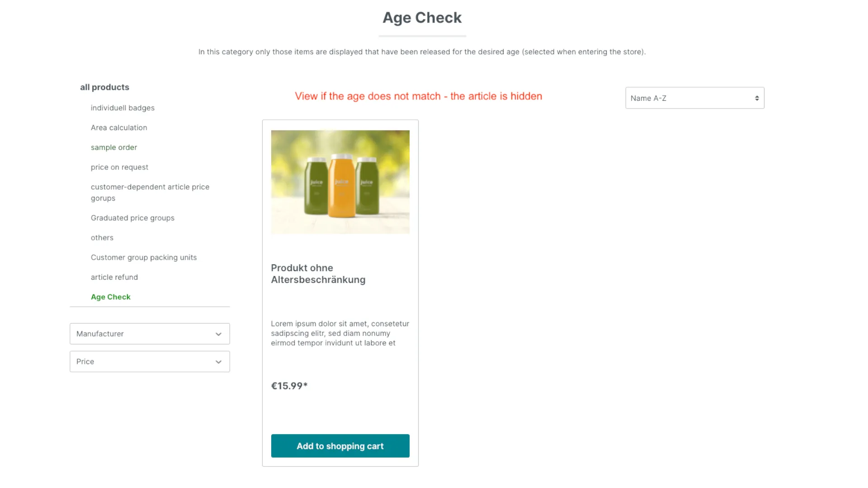Screen dimensions: 868x488
Task: Click the juice bottles product image
Action: (x=340, y=182)
